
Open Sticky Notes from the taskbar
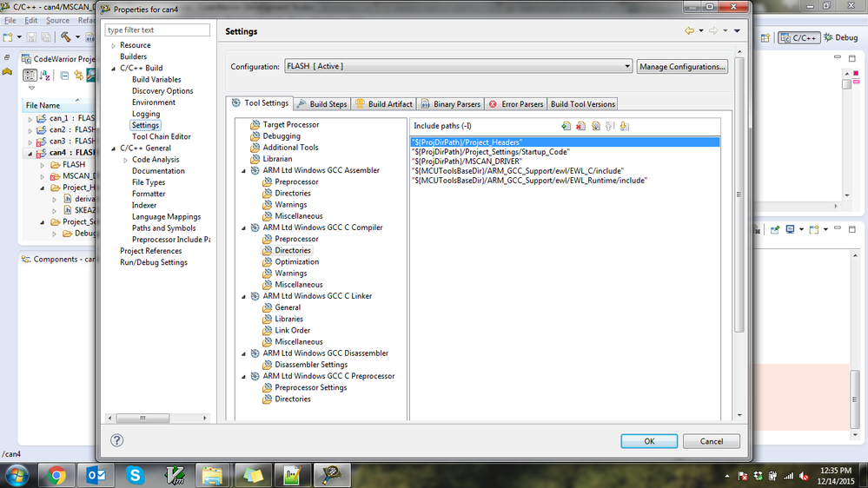[253, 475]
